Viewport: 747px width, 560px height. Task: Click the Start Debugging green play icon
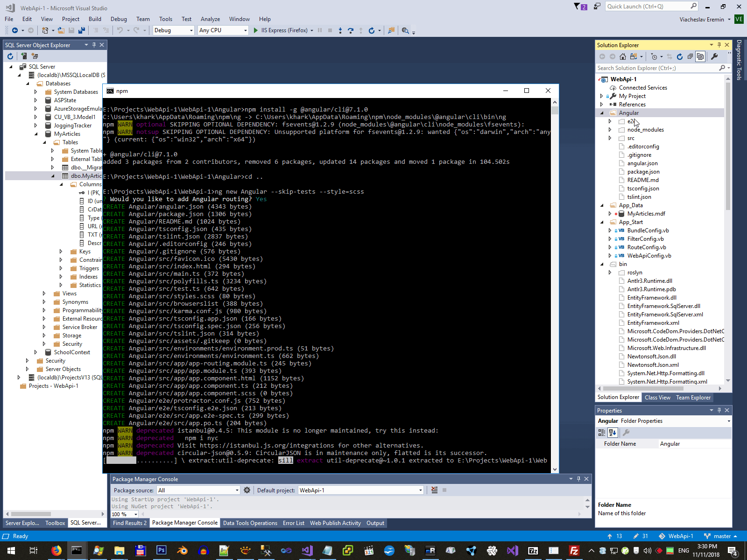tap(255, 30)
